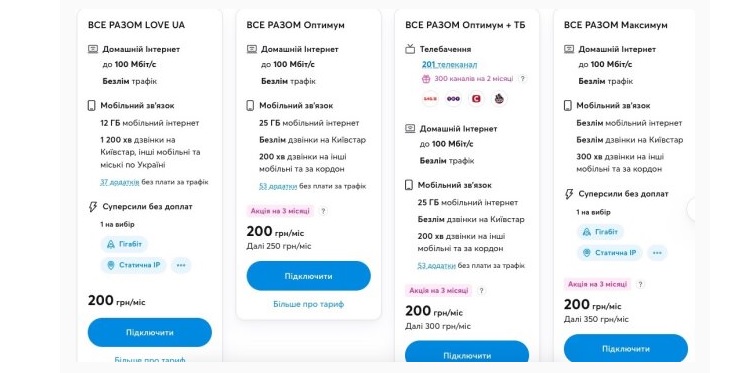Click the question mark beside Максимум promo badge

pyautogui.click(x=640, y=284)
